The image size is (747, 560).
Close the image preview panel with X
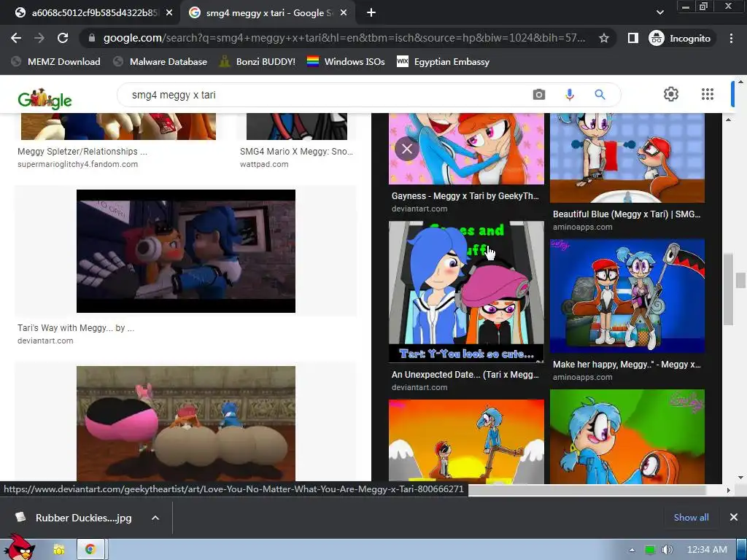[407, 149]
